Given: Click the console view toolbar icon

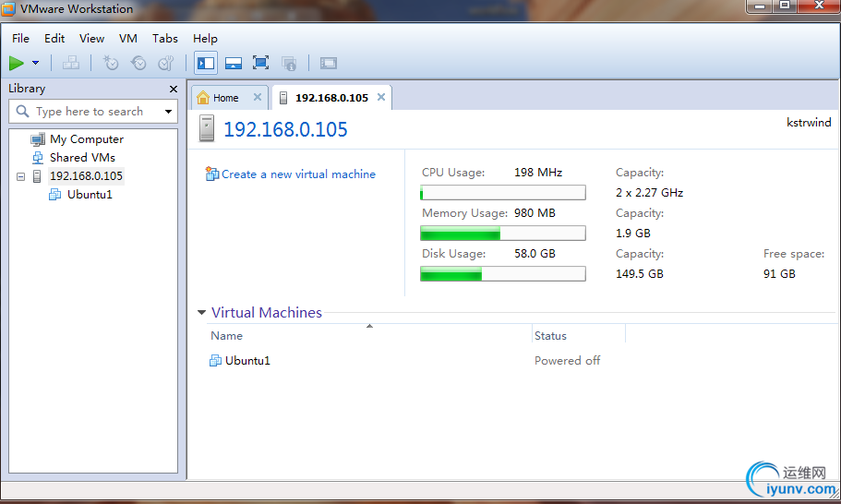Looking at the screenshot, I should click(329, 64).
